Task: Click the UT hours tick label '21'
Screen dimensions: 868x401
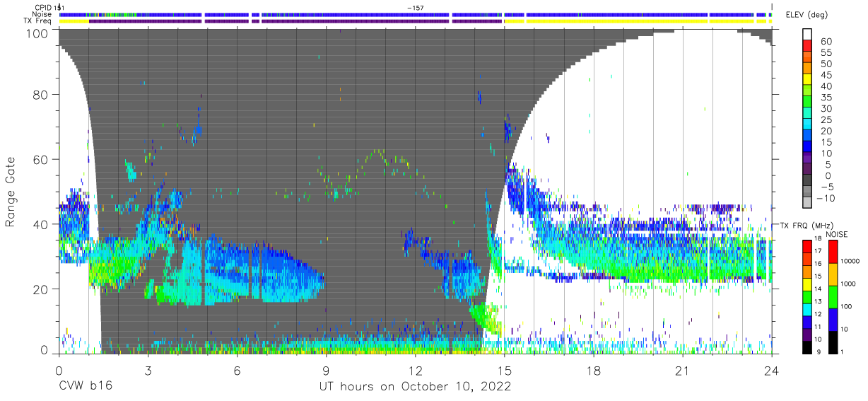Action: (x=683, y=370)
